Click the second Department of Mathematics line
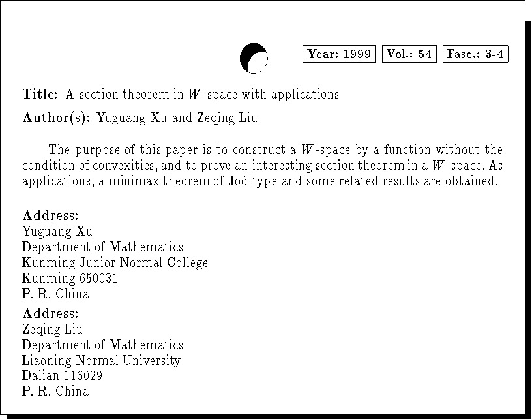The width and height of the screenshot is (532, 419). [102, 345]
